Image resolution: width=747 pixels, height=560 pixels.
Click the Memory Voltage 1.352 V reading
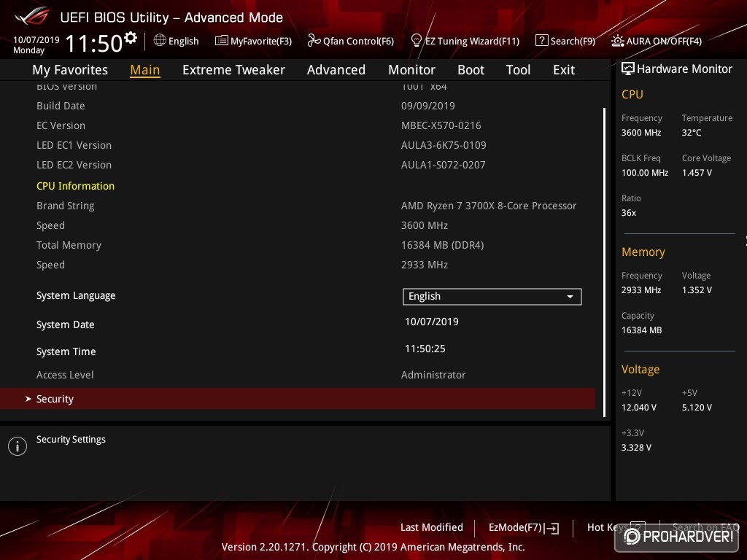click(697, 290)
